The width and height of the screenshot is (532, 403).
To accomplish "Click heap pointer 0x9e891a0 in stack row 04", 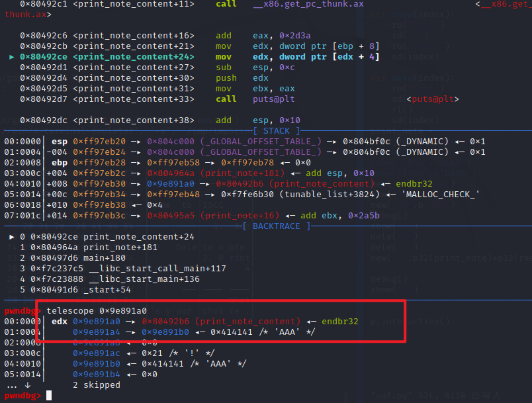I will [171, 184].
